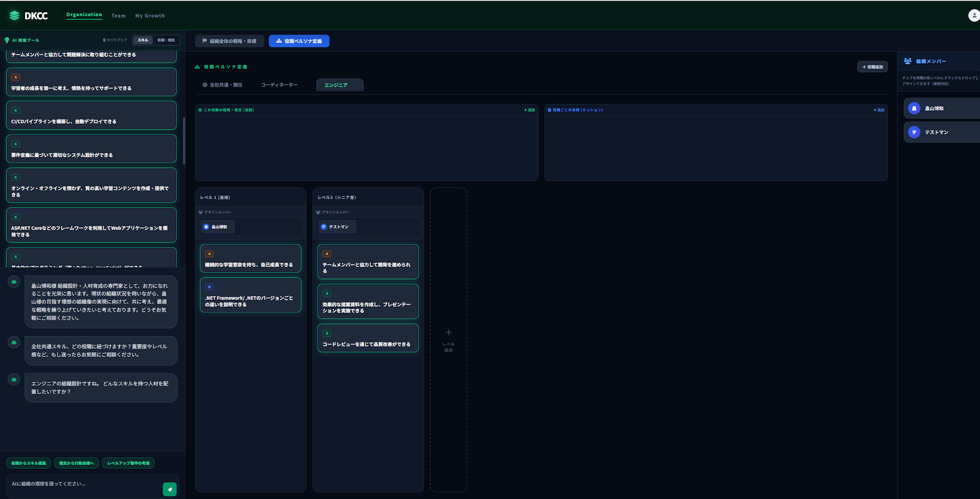Viewport: 980px width, 499px height.
Task: Open the 全社共通・職位 role tab
Action: point(223,85)
